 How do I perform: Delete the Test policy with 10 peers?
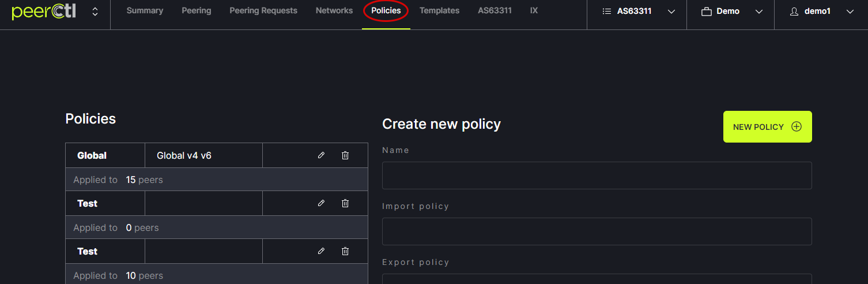click(345, 251)
